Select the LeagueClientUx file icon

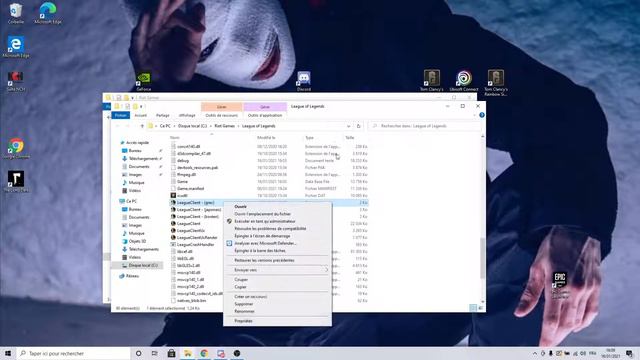173,230
